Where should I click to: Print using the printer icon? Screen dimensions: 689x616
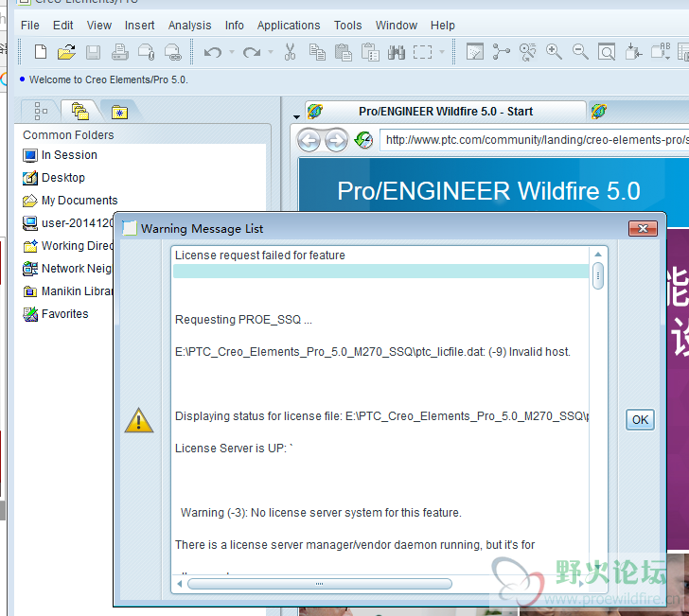119,52
